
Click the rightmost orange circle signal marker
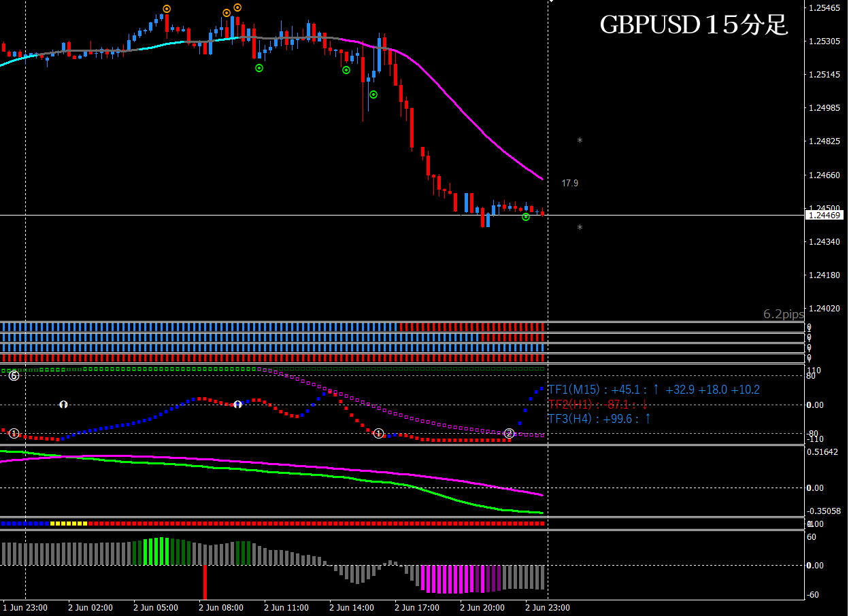point(237,7)
